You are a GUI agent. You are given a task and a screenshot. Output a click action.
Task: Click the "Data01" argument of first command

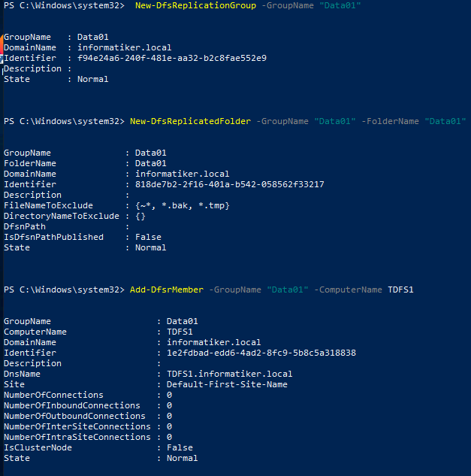[340, 5]
